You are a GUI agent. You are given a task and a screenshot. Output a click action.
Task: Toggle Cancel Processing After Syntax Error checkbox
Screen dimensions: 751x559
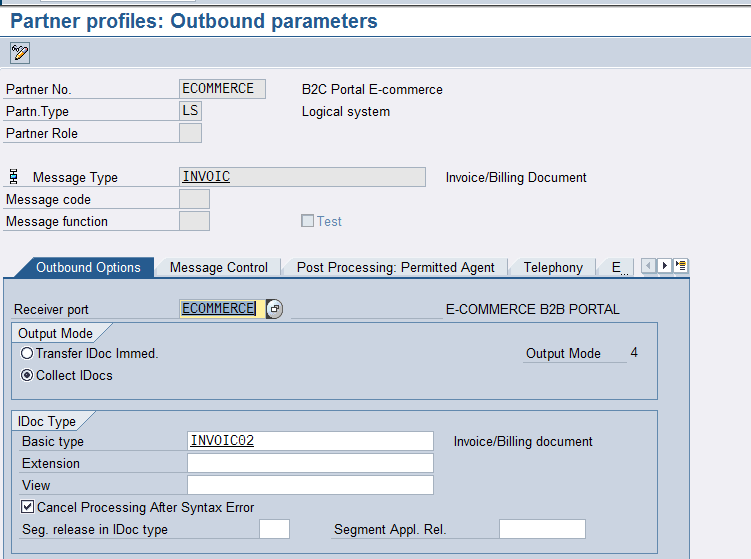coord(28,507)
